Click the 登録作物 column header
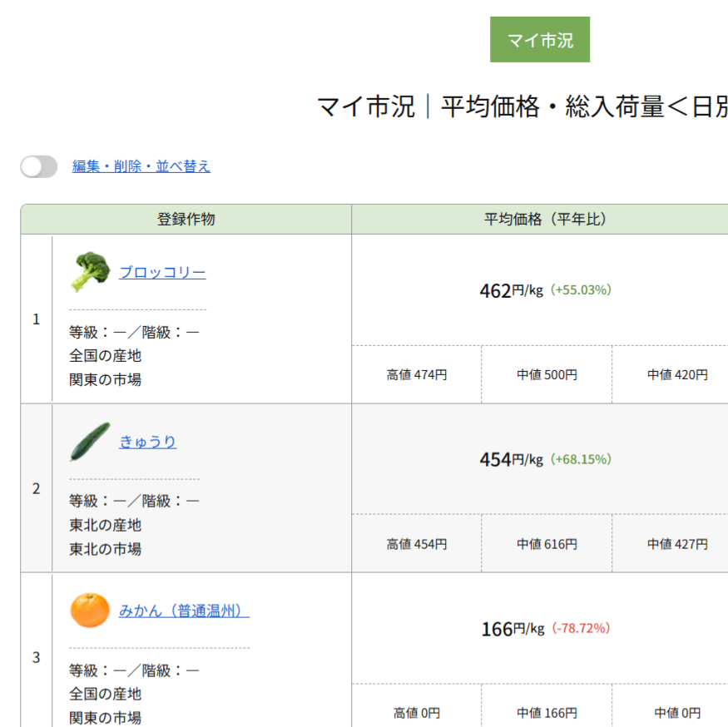This screenshot has width=728, height=727. point(186,220)
